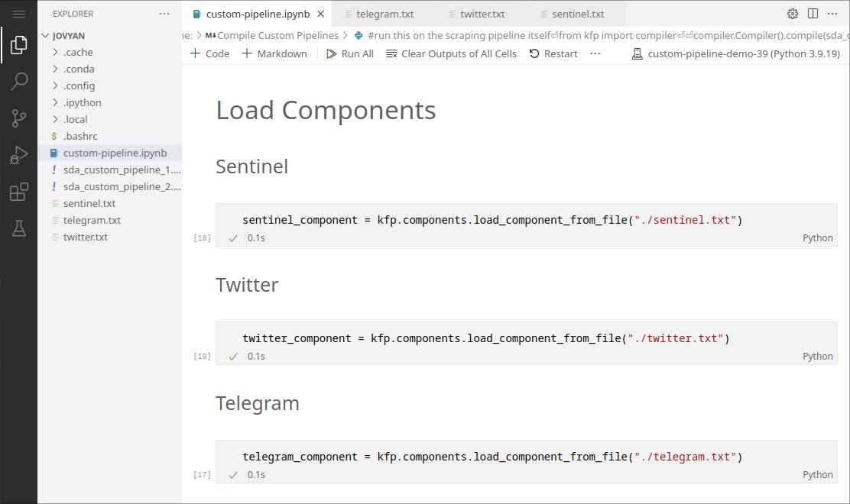Split the editor to the right

(813, 14)
